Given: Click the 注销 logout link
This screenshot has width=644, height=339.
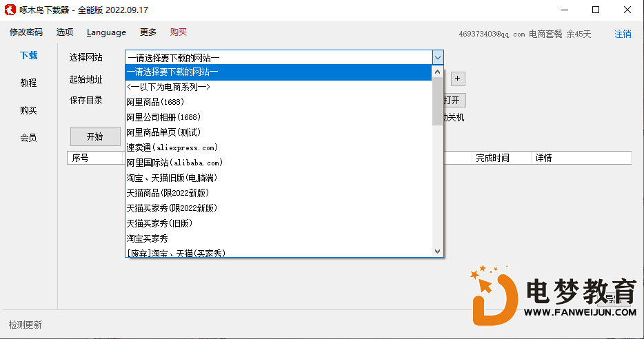Looking at the screenshot, I should 623,34.
